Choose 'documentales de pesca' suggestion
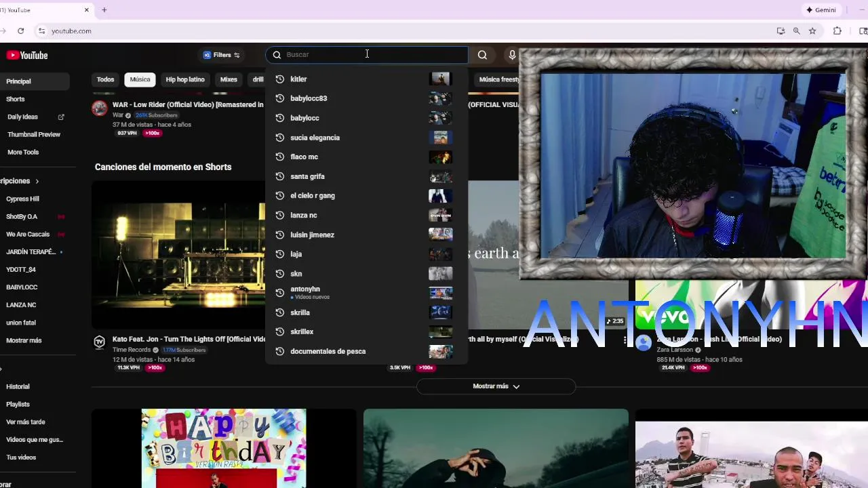 coord(366,351)
